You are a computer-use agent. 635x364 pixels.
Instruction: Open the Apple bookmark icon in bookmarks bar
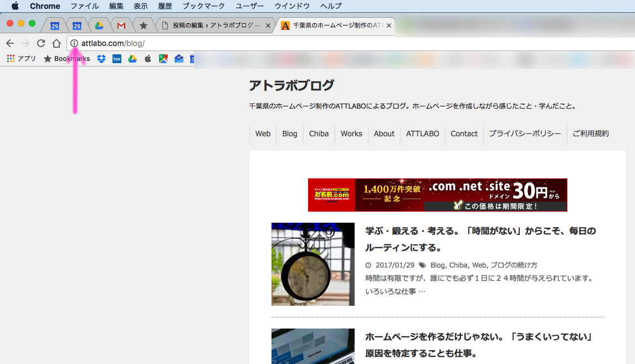(148, 59)
